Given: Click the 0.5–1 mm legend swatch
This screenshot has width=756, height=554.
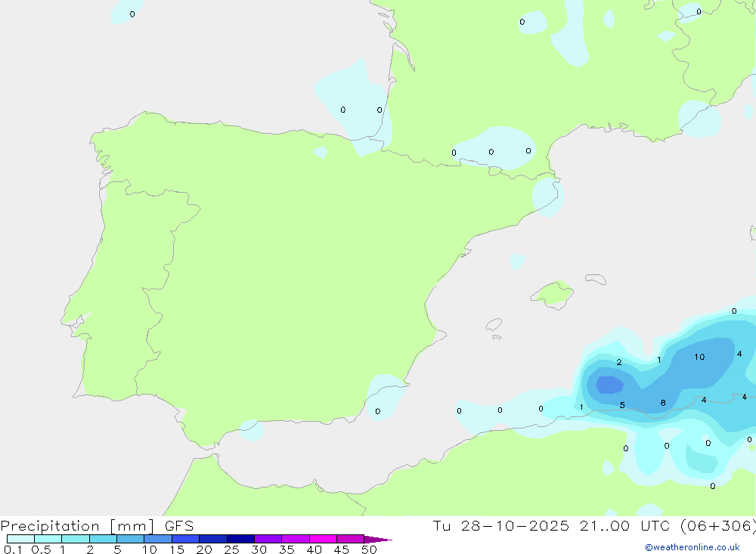Looking at the screenshot, I should point(48,539).
